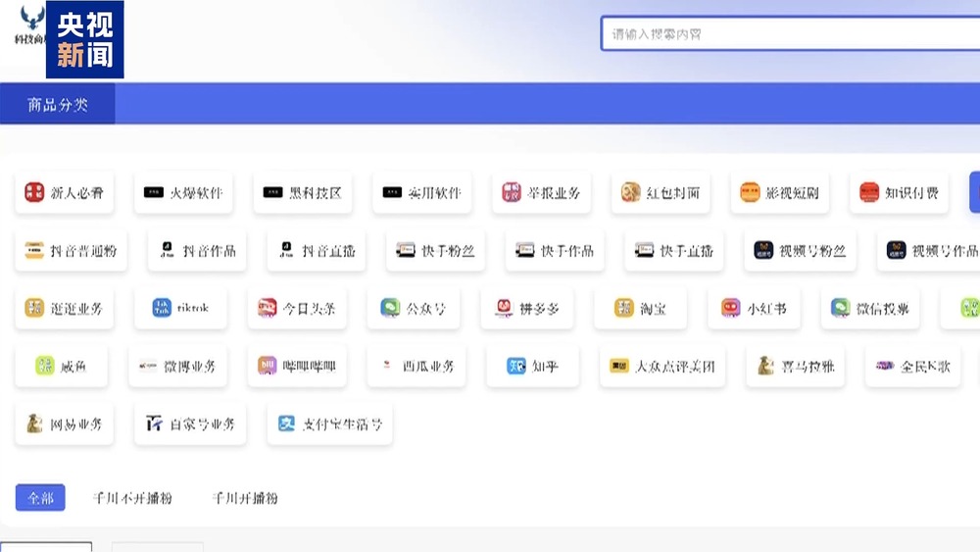The width and height of the screenshot is (980, 552).
Task: Open the 新人必看 category button
Action: coord(65,192)
